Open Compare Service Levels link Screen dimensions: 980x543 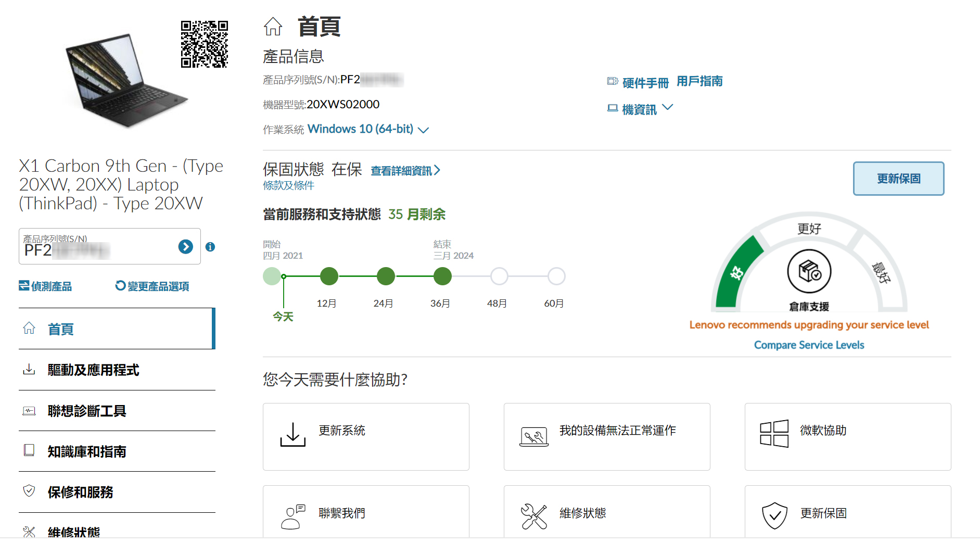(x=809, y=345)
